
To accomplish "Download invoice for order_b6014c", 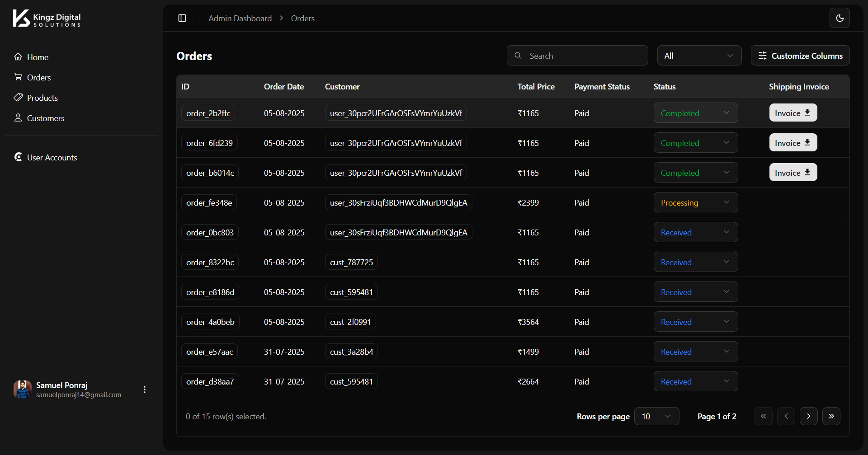I will pyautogui.click(x=793, y=173).
